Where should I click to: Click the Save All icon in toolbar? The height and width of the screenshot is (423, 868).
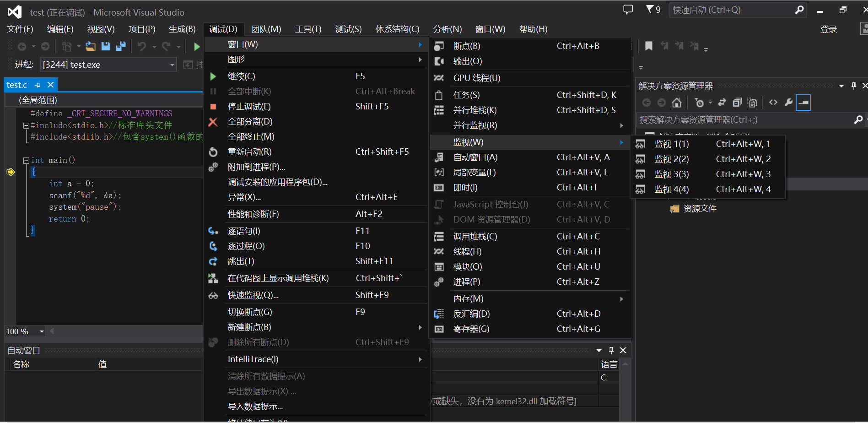121,46
